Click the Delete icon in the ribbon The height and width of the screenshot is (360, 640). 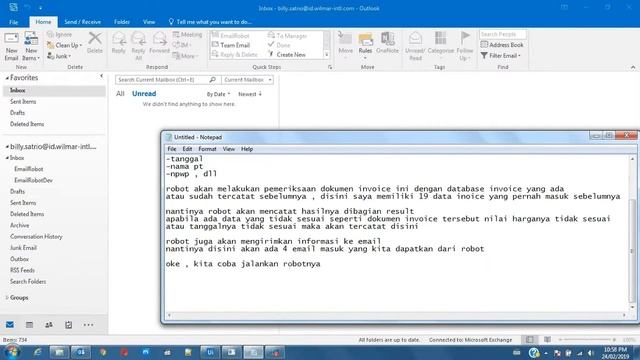tap(95, 43)
